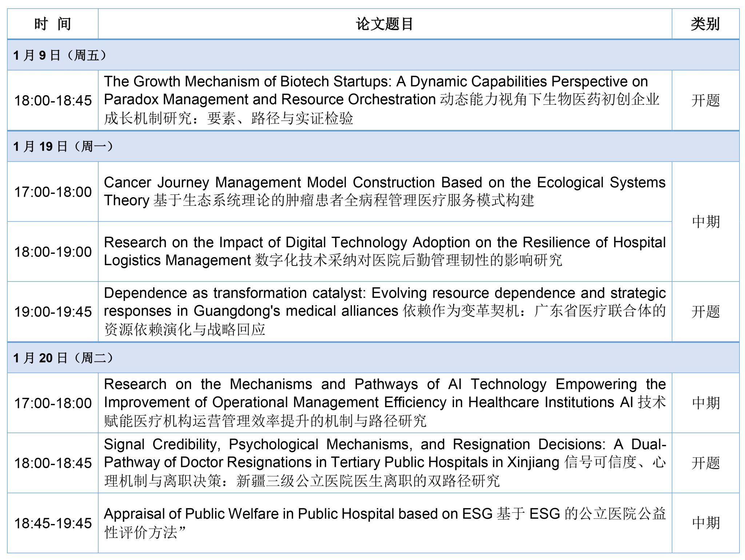
Task: Click the Biotech Startups paper title
Action: point(385,100)
